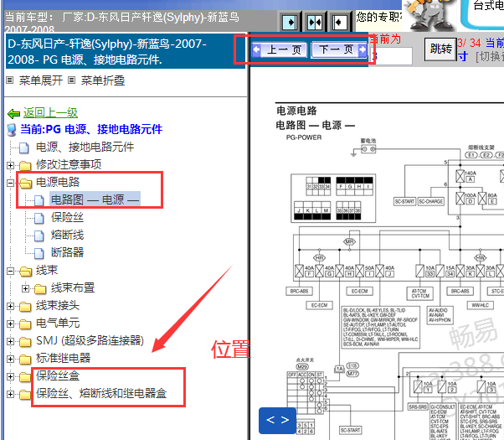Select the 线束 folder label
The image size is (504, 440).
point(47,270)
